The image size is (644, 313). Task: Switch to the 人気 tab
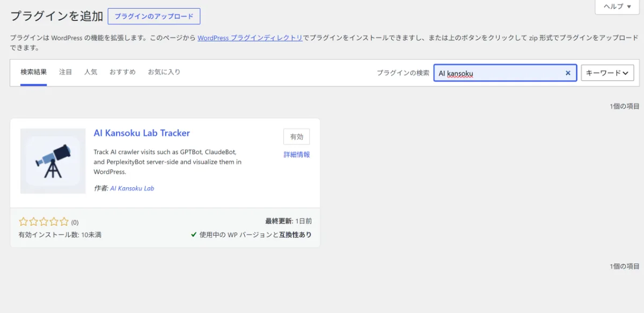point(91,72)
